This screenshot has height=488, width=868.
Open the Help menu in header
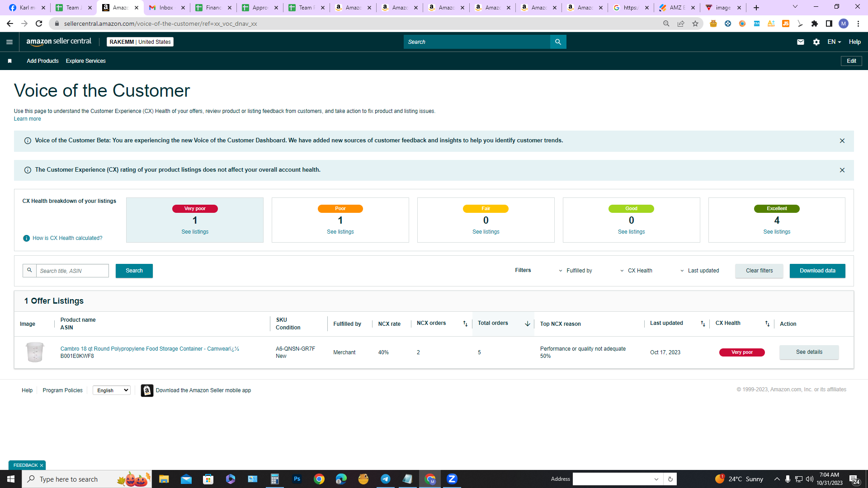coord(854,42)
